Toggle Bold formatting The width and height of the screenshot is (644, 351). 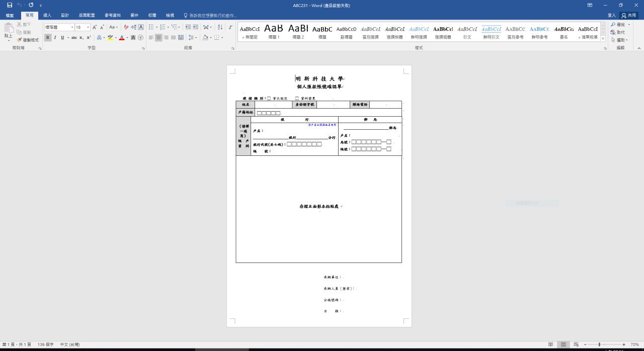48,38
